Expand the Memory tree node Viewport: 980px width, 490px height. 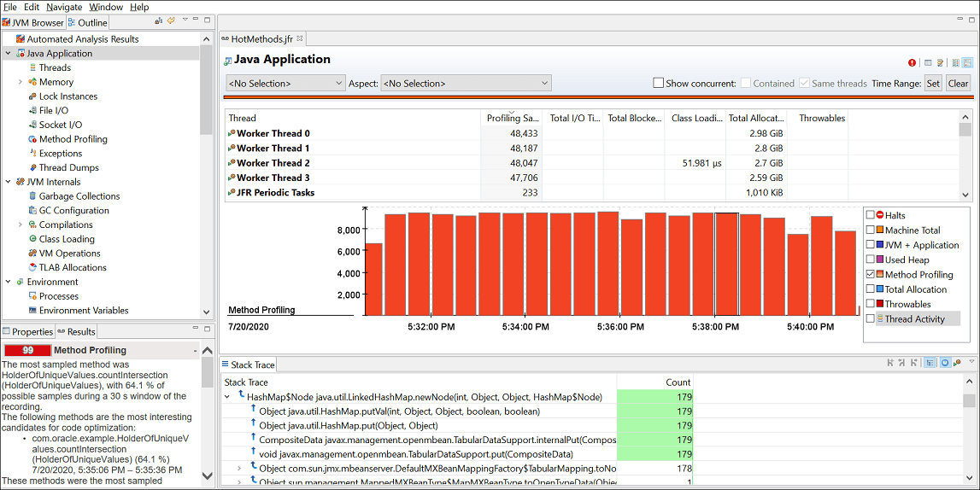[x=20, y=82]
